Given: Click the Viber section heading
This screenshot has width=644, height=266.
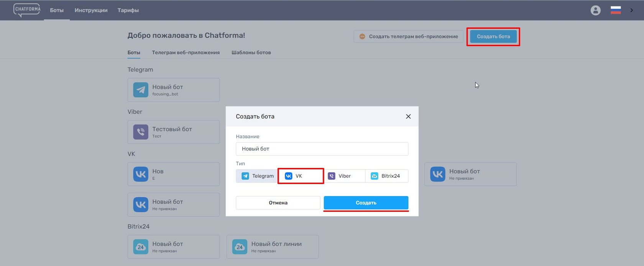Looking at the screenshot, I should (x=135, y=112).
